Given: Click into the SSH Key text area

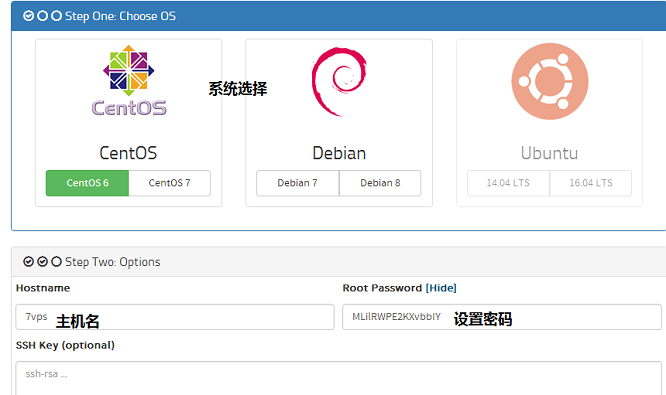Looking at the screenshot, I should (339, 378).
